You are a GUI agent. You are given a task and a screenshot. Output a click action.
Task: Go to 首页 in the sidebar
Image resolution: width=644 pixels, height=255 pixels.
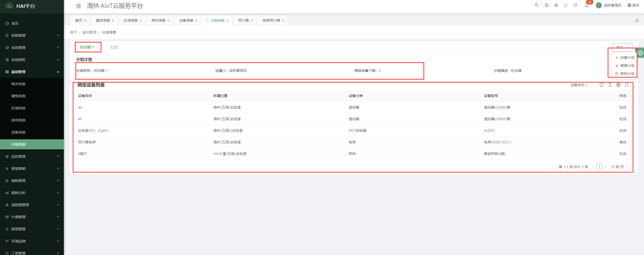(x=32, y=23)
